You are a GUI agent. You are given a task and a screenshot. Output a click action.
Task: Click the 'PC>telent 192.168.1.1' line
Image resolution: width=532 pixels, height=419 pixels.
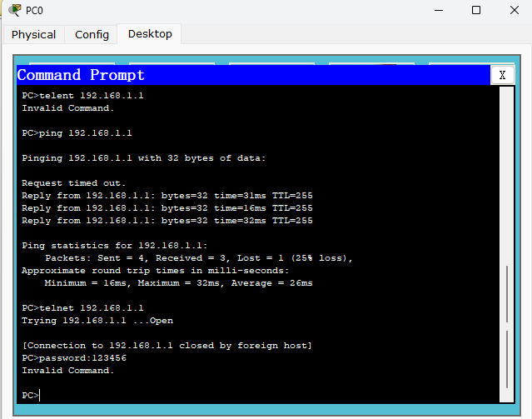82,96
